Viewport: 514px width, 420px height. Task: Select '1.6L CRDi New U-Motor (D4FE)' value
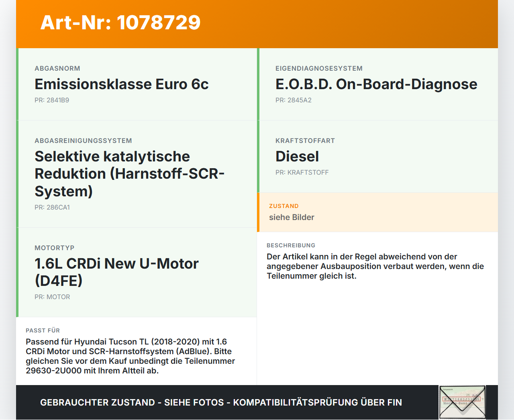[x=117, y=272]
